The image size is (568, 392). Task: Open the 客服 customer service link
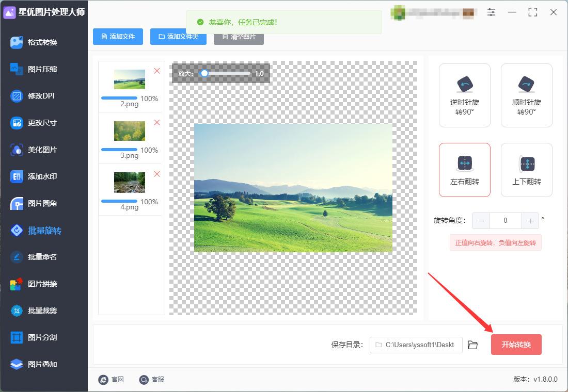[x=152, y=379]
